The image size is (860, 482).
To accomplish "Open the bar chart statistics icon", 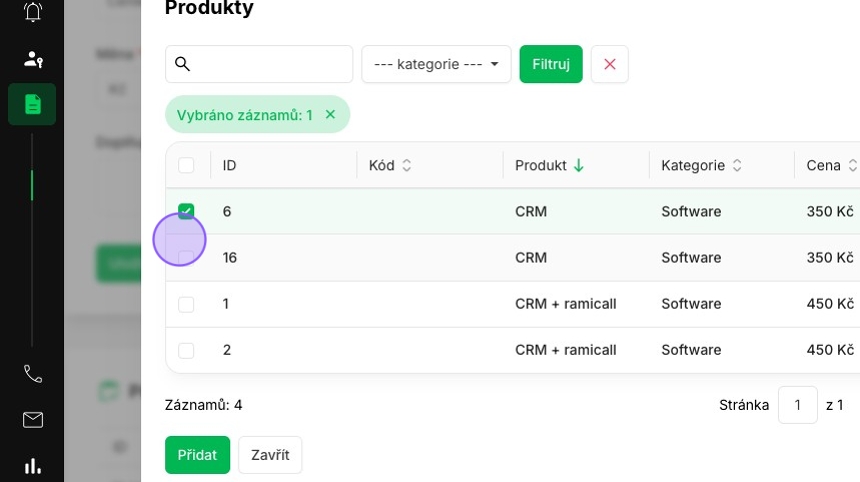I will coord(33,466).
